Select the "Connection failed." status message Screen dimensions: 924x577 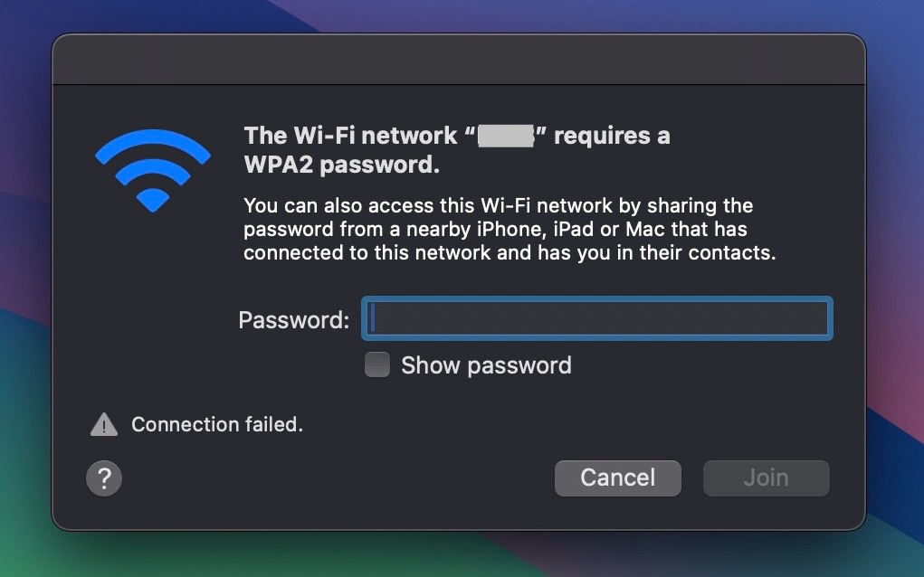217,424
